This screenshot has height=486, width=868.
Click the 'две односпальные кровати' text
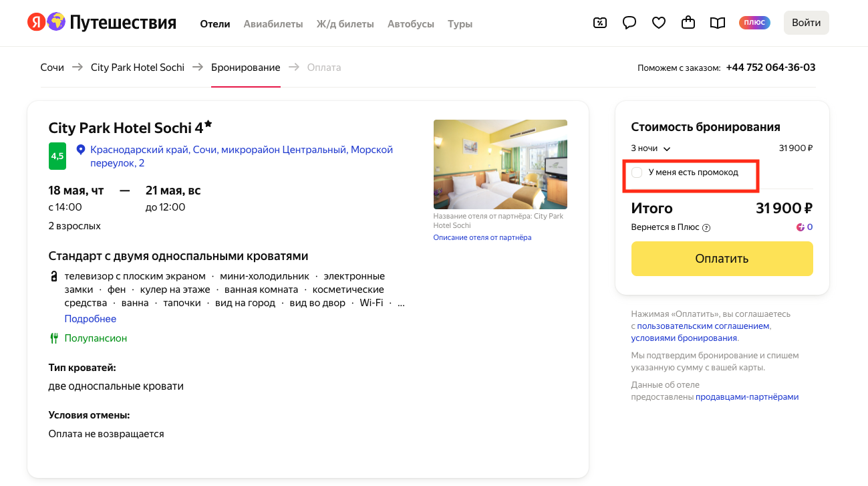(116, 386)
